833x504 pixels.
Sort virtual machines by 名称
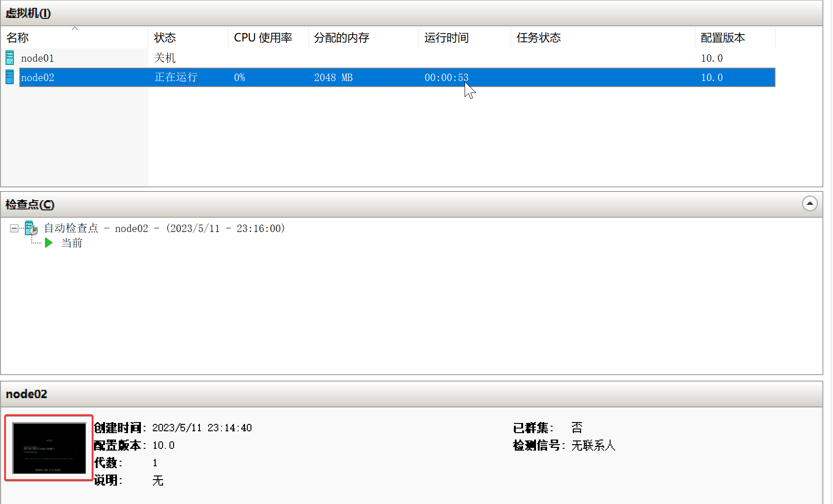pos(17,37)
